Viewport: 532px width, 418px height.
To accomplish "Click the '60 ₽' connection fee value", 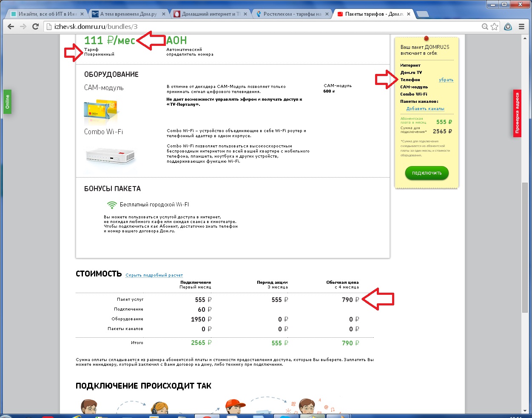I will [205, 310].
